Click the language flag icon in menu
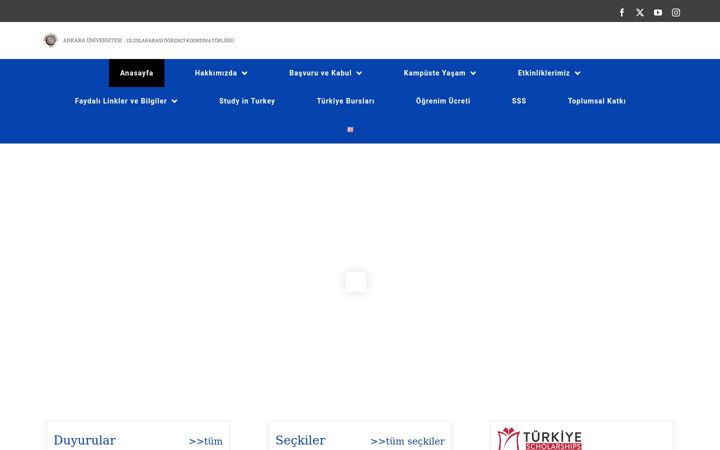 (350, 129)
